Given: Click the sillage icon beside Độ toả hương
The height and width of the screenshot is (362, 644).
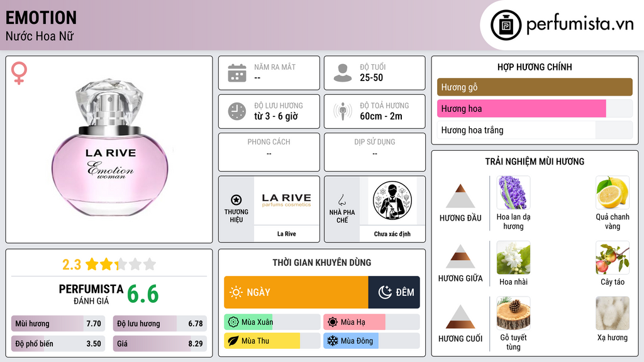Looking at the screenshot, I should [343, 111].
